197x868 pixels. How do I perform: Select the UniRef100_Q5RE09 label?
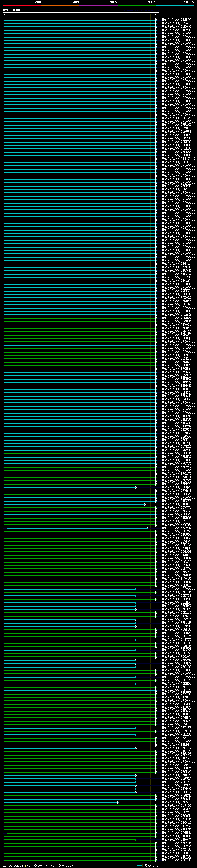[176, 142]
